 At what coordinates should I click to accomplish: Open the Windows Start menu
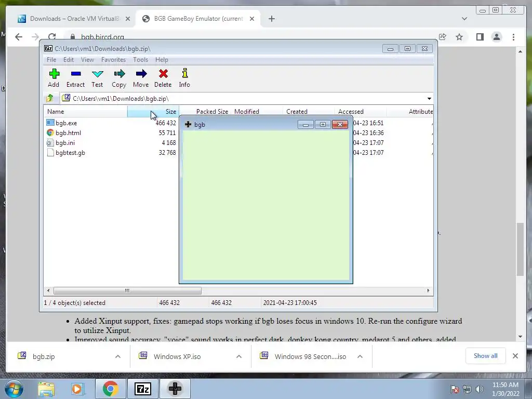point(14,389)
